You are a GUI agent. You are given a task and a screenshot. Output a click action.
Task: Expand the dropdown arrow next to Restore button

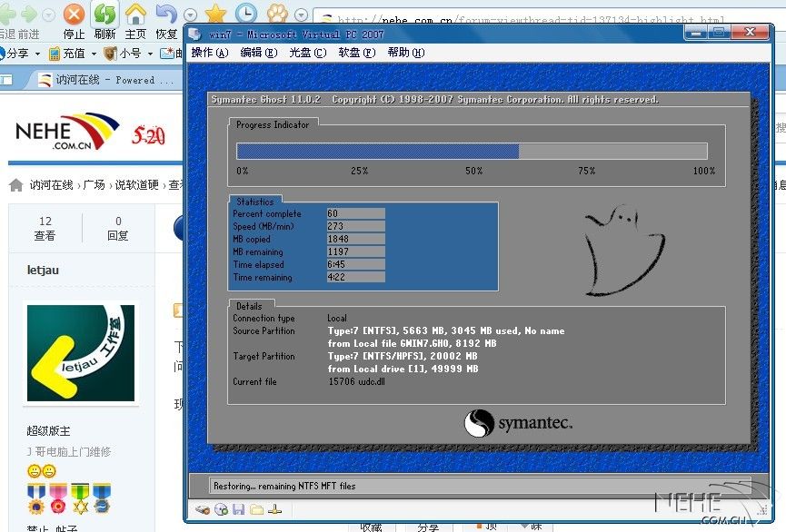(190, 15)
